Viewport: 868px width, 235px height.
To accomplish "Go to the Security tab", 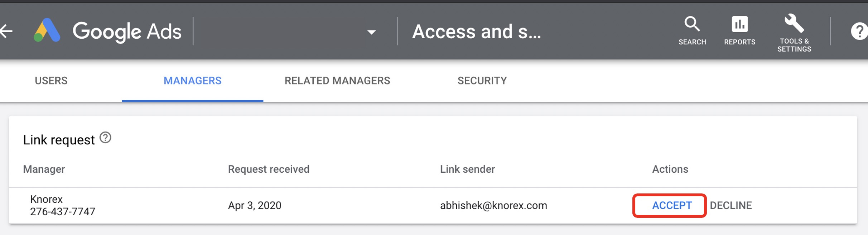I will tap(482, 81).
